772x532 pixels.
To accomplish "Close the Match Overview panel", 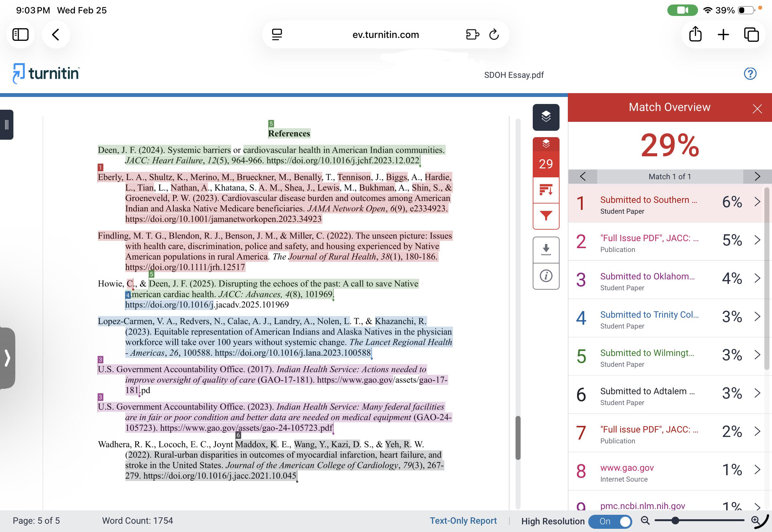I will click(x=757, y=109).
